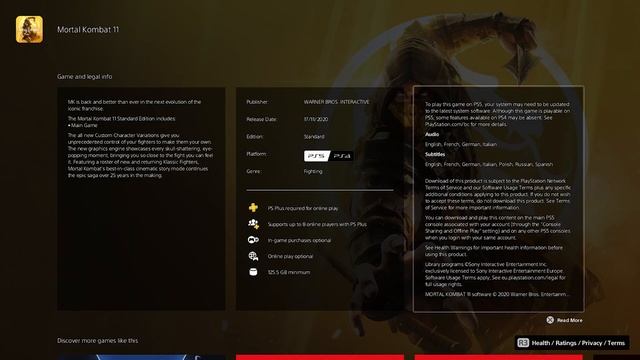640x360 pixels.
Task: Click Discover more games like this heading
Action: coord(98,341)
